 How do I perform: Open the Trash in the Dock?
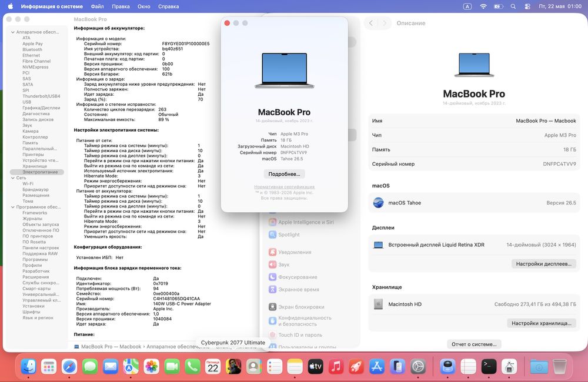[560, 366]
